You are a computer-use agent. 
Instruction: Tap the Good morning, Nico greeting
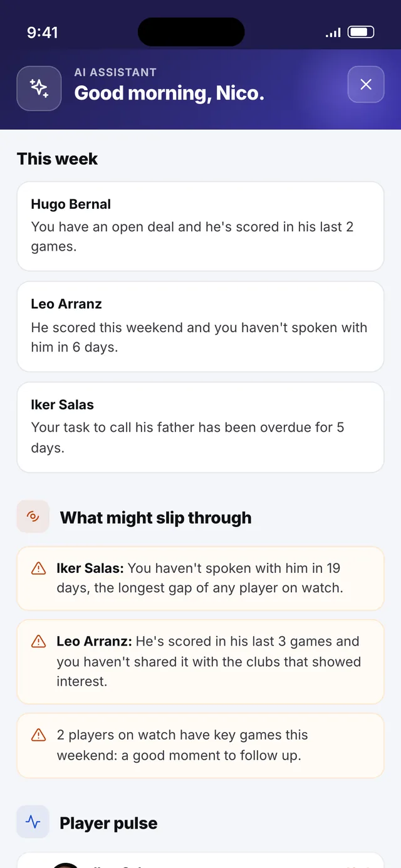169,93
